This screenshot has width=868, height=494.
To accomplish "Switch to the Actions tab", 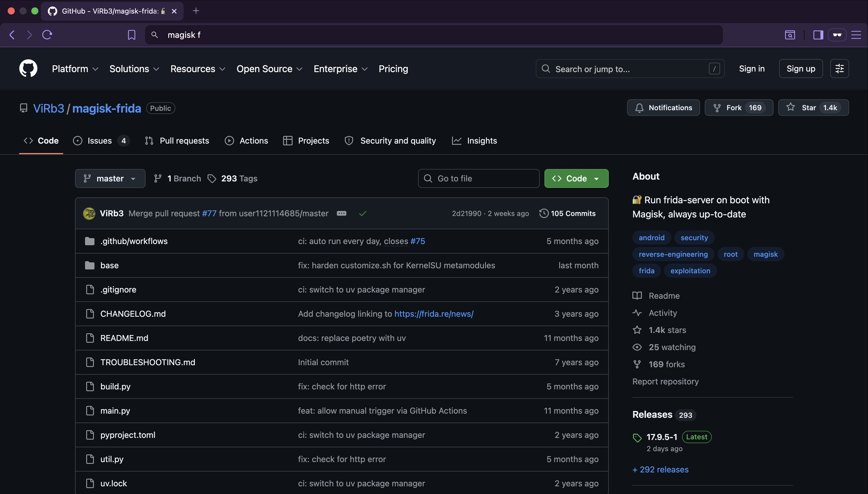I will [x=247, y=140].
